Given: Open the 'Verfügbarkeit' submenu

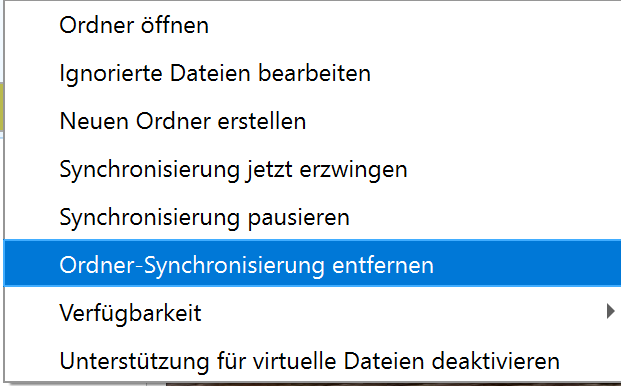Looking at the screenshot, I should (x=312, y=313).
